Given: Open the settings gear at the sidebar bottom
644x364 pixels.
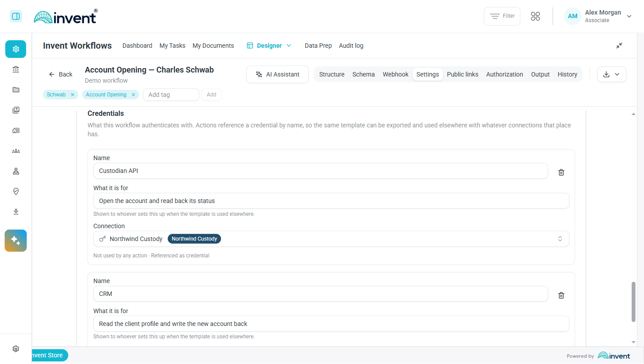Looking at the screenshot, I should tap(16, 349).
